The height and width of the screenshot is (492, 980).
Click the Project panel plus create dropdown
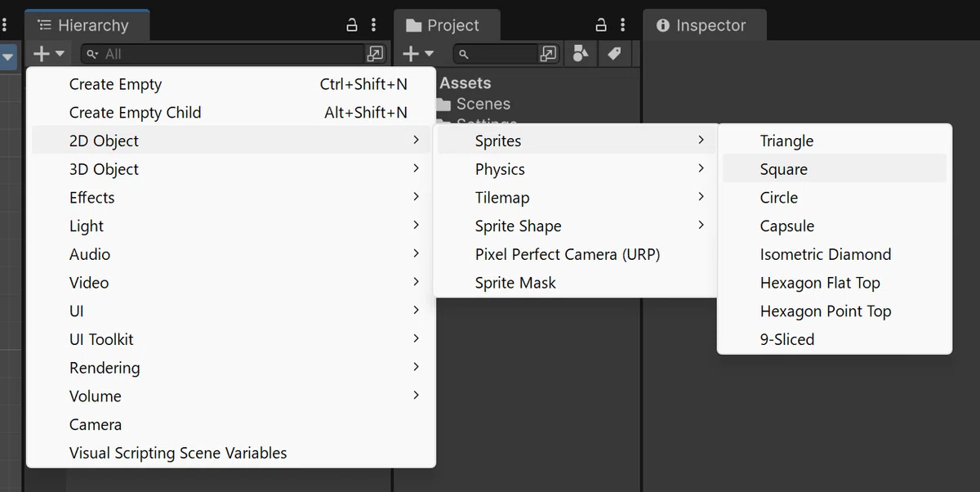(x=418, y=54)
